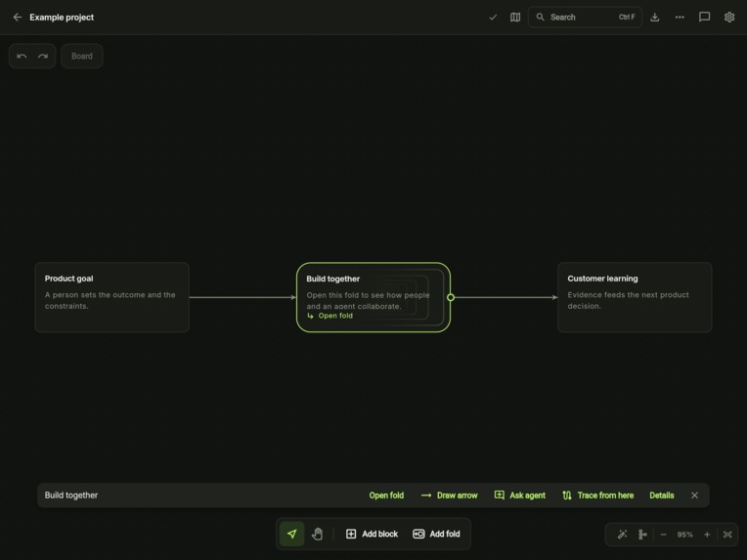Screen dimensions: 747x560
Task: Click the redo arrow
Action: (43, 56)
